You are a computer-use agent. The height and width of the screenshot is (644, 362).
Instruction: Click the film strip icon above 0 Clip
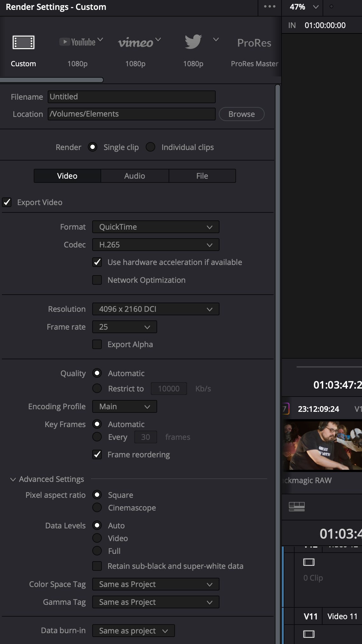pyautogui.click(x=309, y=562)
